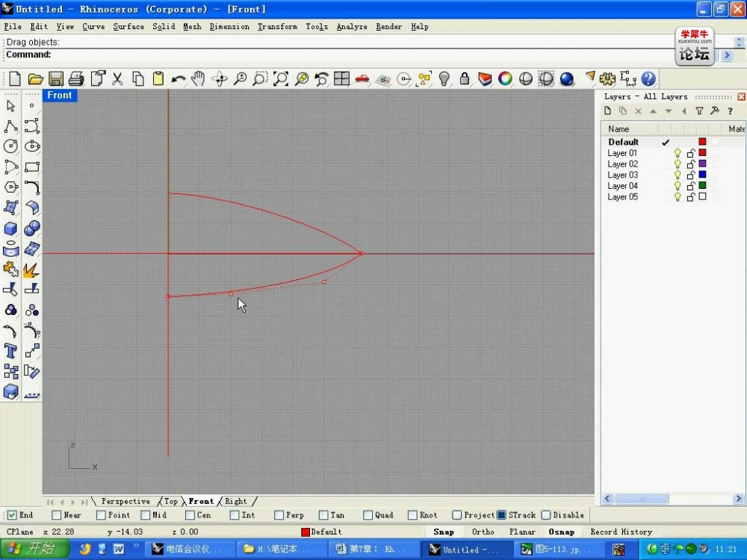Image resolution: width=747 pixels, height=560 pixels.
Task: Change the color swatch of Layer 04
Action: coord(702,186)
